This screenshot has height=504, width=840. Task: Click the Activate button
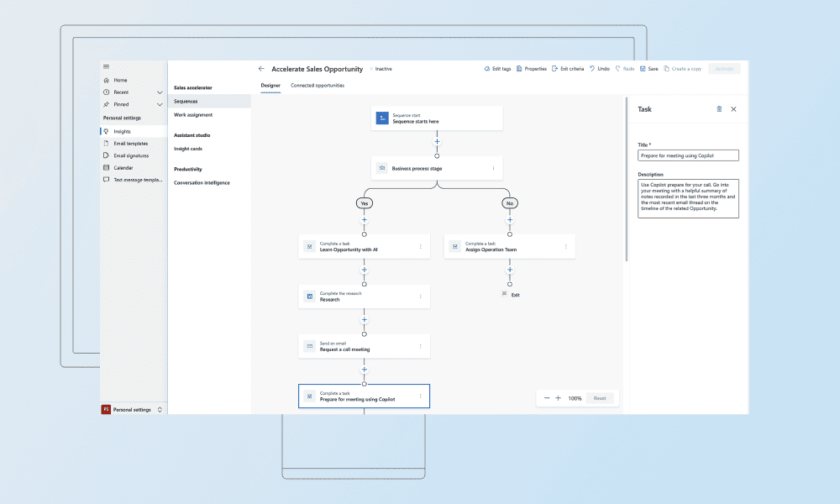click(x=724, y=69)
